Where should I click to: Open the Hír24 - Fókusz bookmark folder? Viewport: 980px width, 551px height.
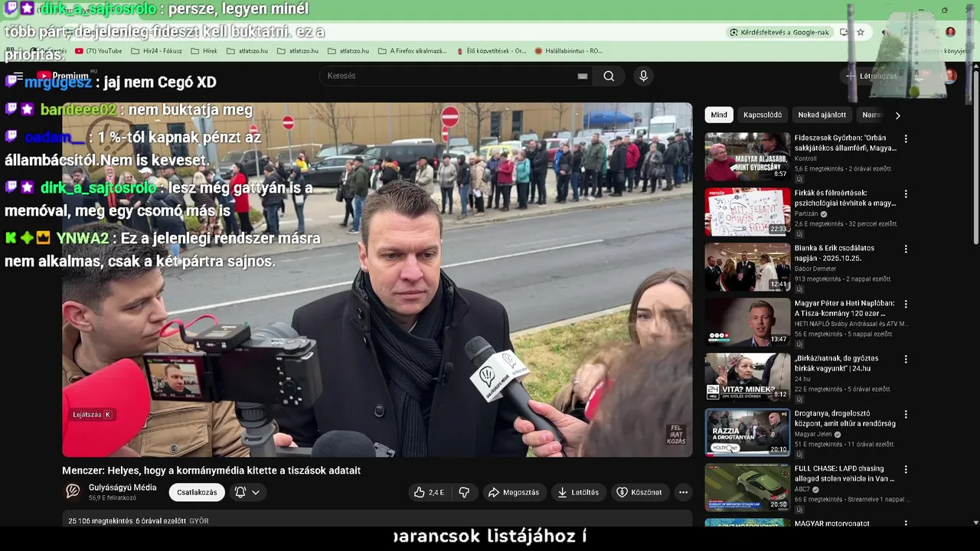[x=156, y=51]
